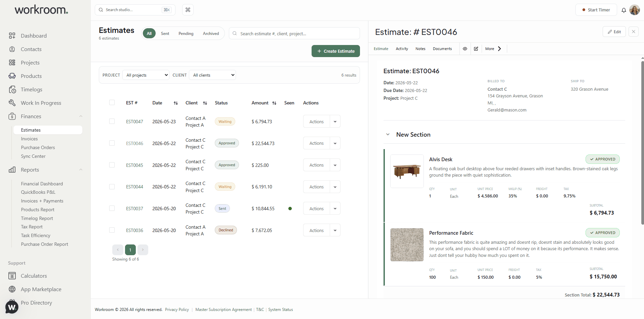The height and width of the screenshot is (319, 644).
Task: Open the Timelogs clock icon
Action: click(x=12, y=89)
